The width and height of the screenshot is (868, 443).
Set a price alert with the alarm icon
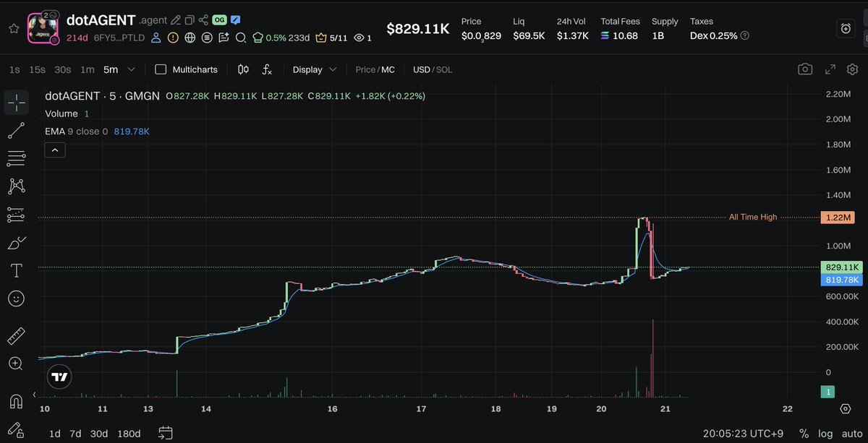(846, 29)
